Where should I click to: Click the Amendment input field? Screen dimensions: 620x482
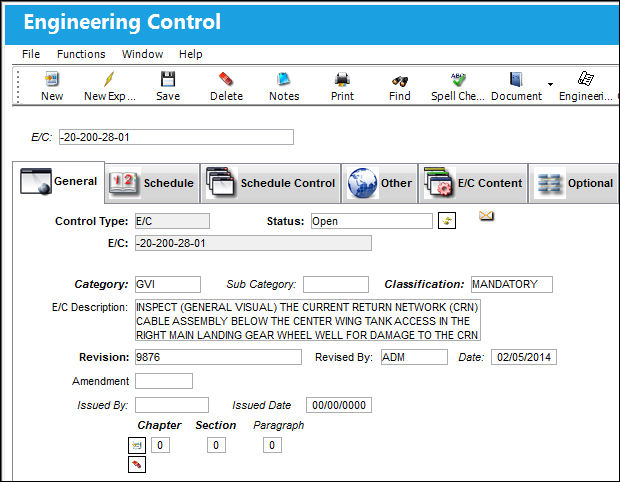coord(164,381)
